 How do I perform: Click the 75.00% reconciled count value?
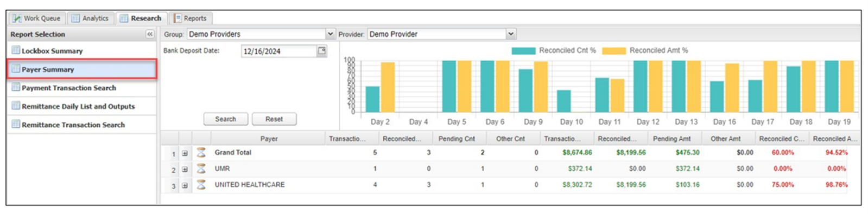(783, 185)
